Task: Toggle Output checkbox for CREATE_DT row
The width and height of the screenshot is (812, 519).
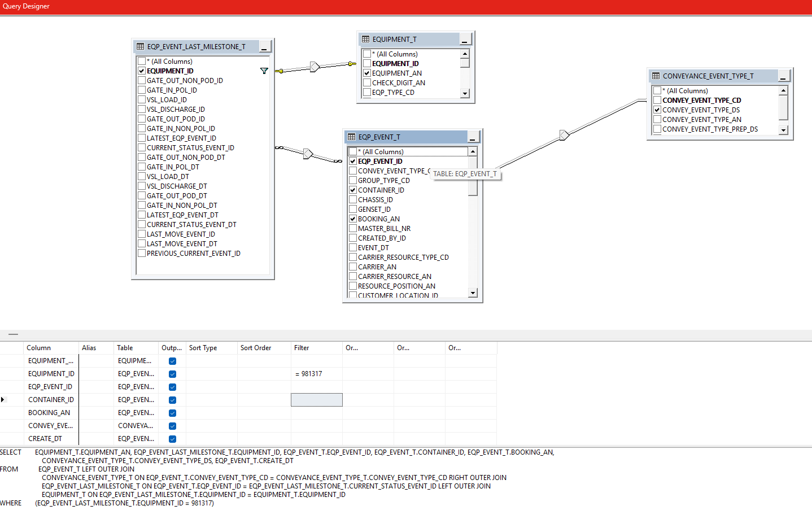Action: coord(172,439)
